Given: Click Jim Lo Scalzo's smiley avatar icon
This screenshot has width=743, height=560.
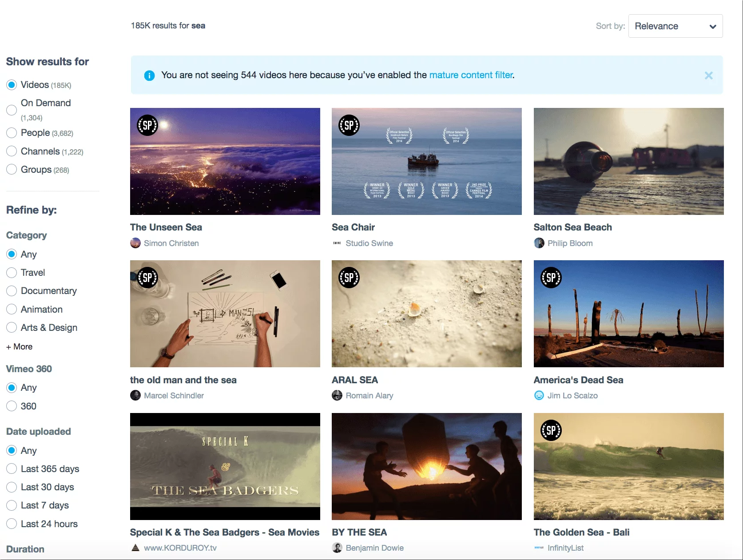Looking at the screenshot, I should coord(539,395).
